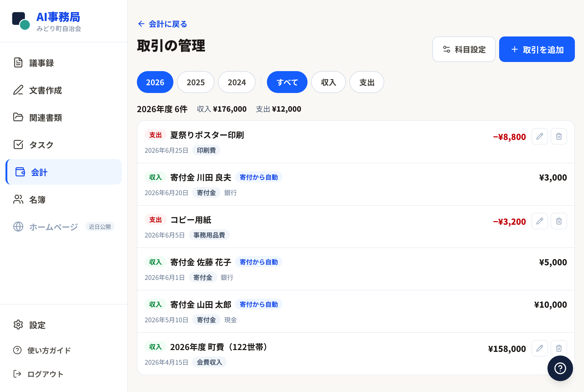
Task: Click the 支出 ¥12,000 summary
Action: point(278,109)
